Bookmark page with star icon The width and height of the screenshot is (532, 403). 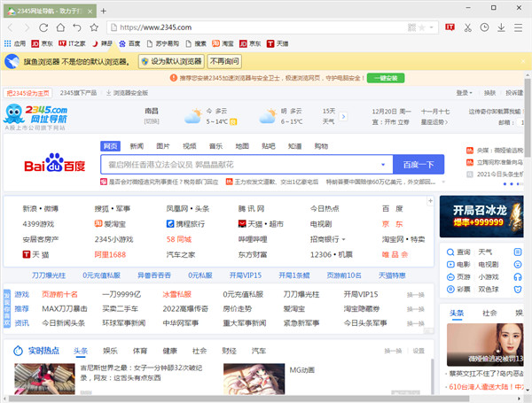94,27
